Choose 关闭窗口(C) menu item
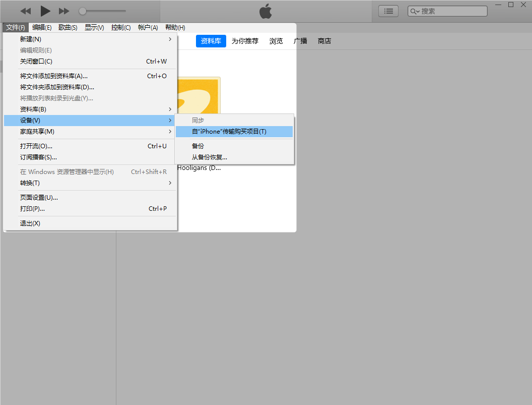This screenshot has height=405, width=532. click(x=90, y=62)
